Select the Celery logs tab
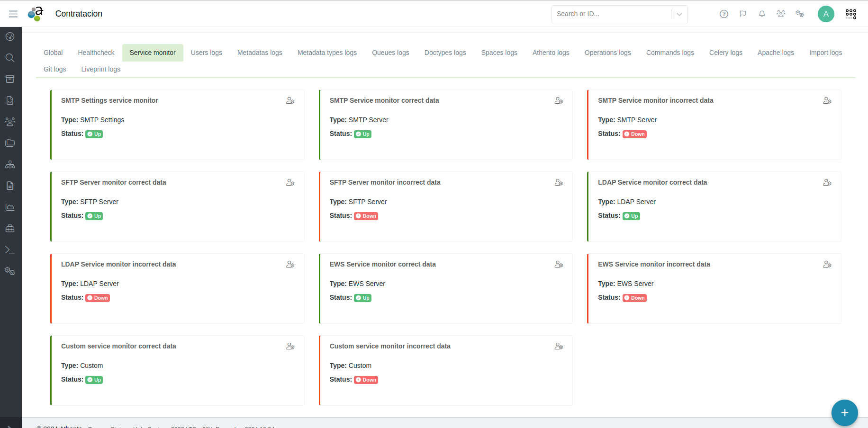 pos(725,53)
